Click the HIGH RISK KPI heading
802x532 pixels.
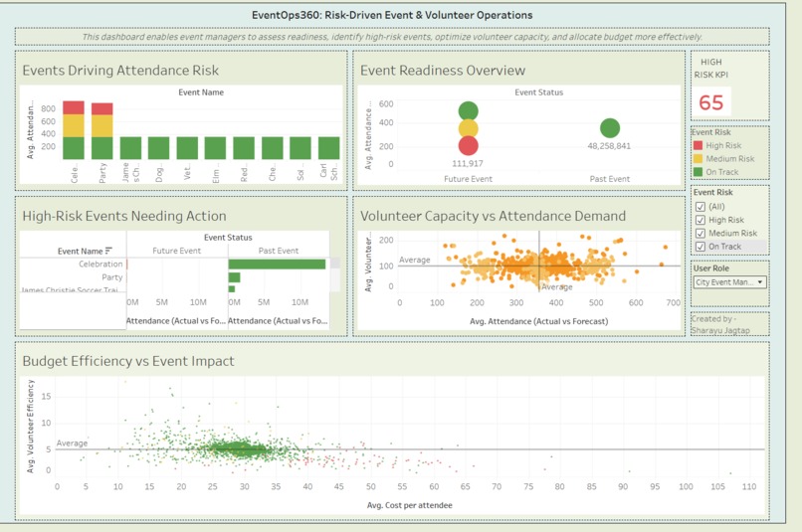(x=711, y=69)
